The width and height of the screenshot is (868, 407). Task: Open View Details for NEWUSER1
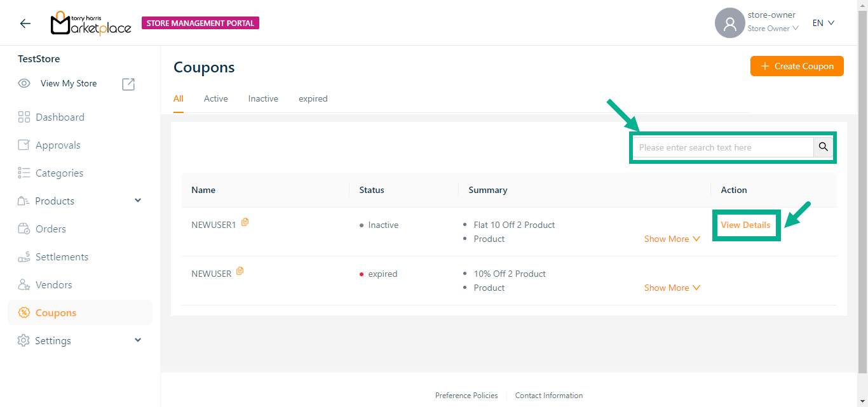click(x=745, y=225)
